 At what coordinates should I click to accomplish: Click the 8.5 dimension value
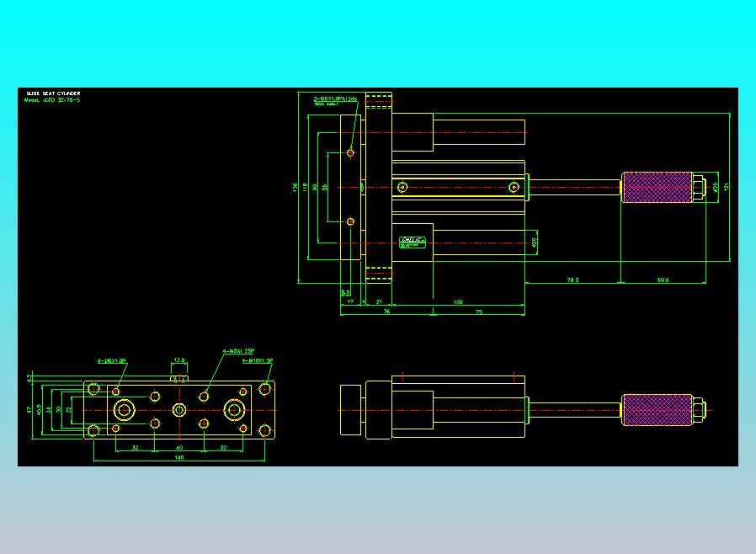tap(345, 292)
